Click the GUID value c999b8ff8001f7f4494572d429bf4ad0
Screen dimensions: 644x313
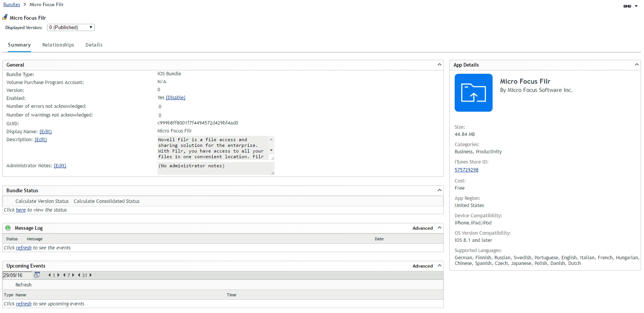point(198,123)
